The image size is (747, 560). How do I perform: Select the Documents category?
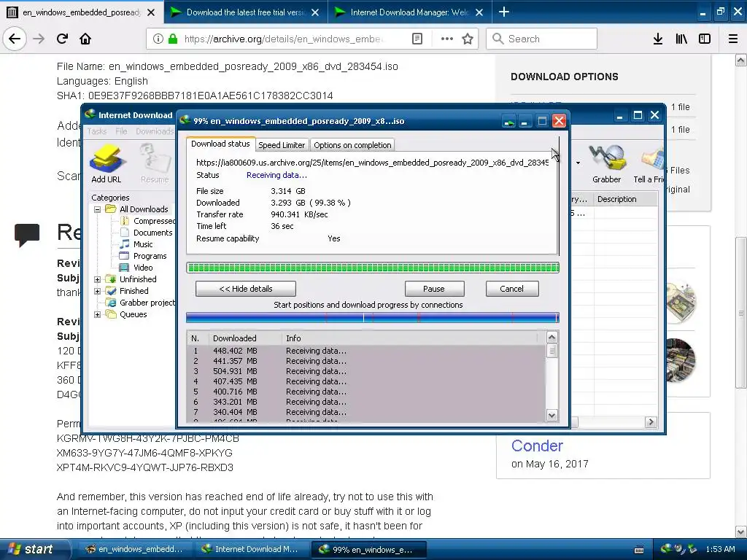point(146,233)
